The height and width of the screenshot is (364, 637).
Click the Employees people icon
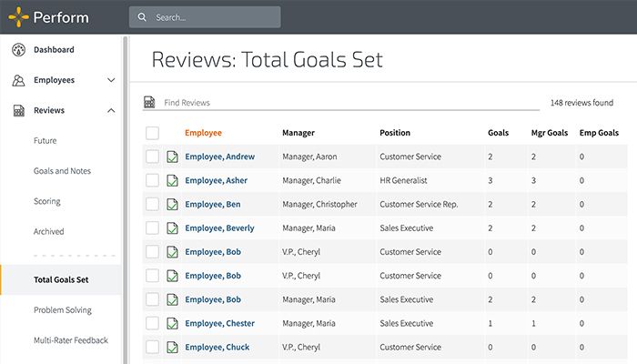(18, 80)
